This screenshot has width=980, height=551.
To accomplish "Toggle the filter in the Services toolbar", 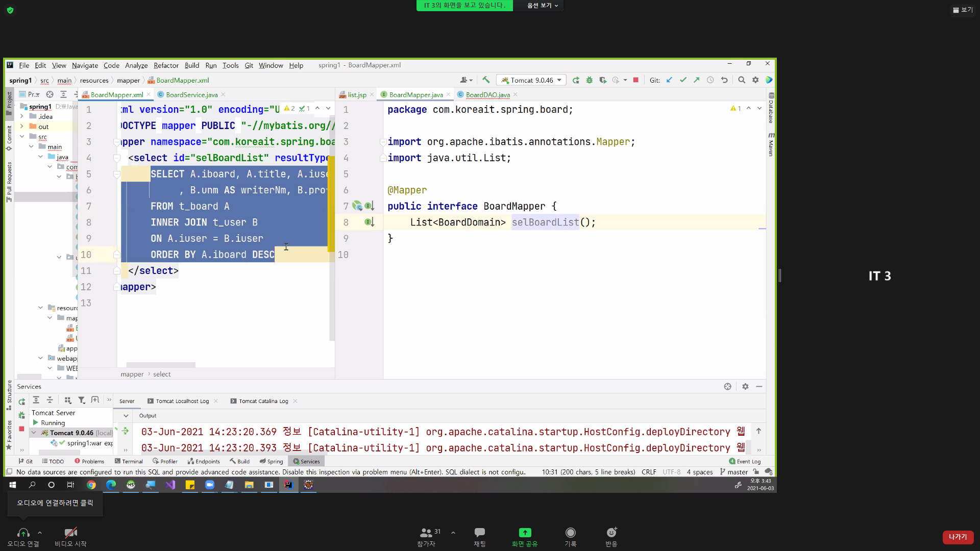I will click(x=82, y=400).
